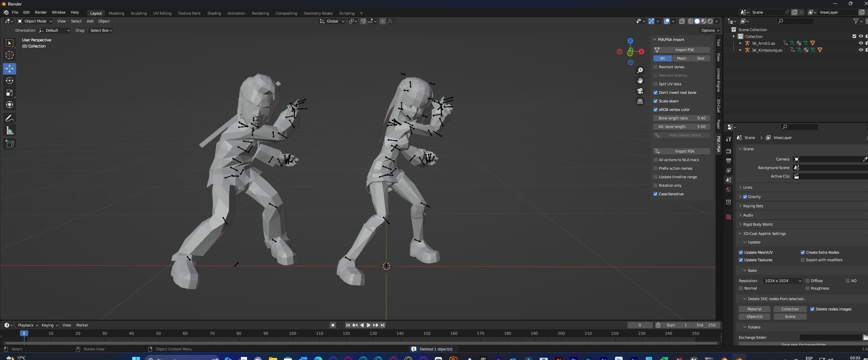Expand the Units section
The image size is (868, 360).
pos(747,187)
